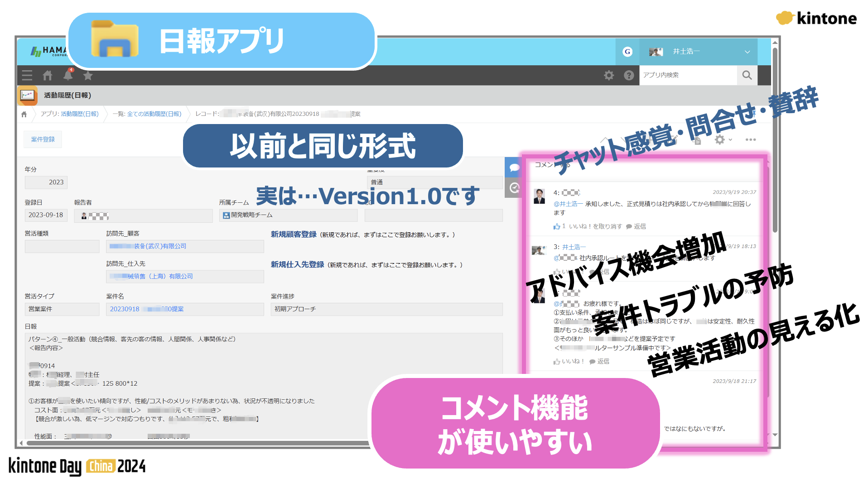Click the scroll-down arrow on right

point(775,435)
